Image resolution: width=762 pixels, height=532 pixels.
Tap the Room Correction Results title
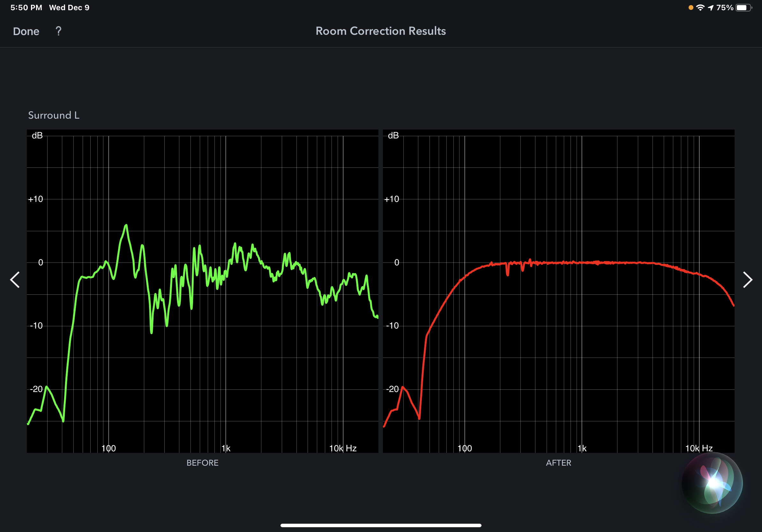coord(381,31)
